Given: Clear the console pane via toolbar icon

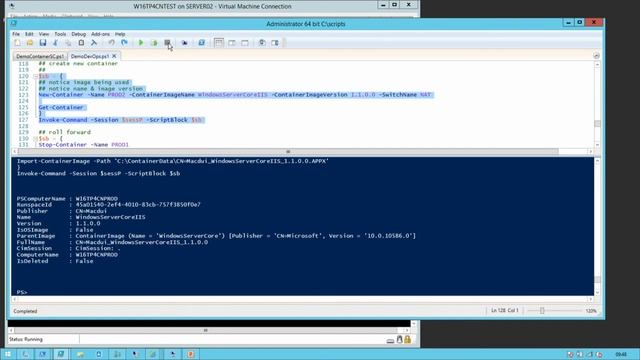Looking at the screenshot, I should coord(94,43).
